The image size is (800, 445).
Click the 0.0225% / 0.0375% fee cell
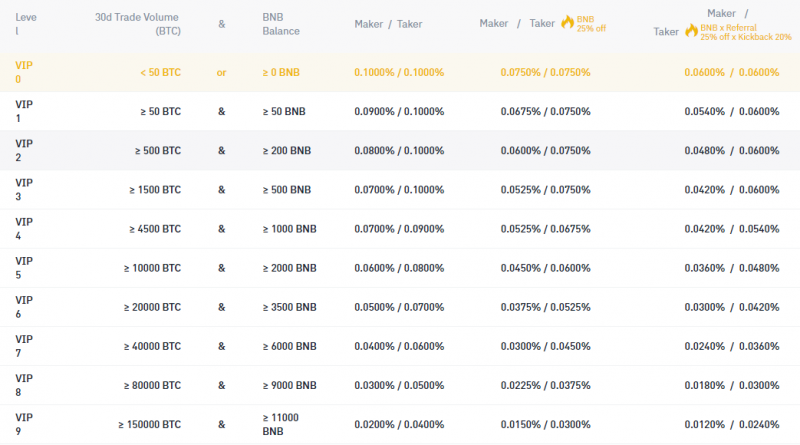point(545,385)
